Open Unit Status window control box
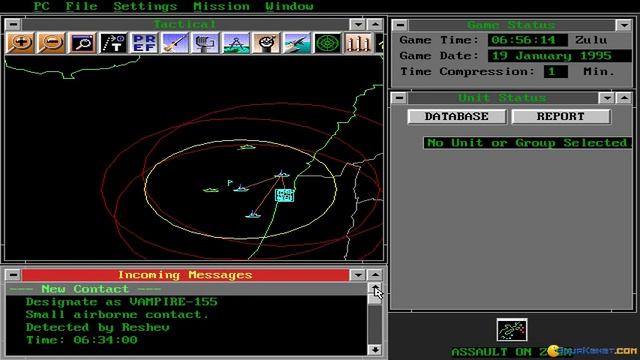The image size is (640, 360). coord(399,98)
